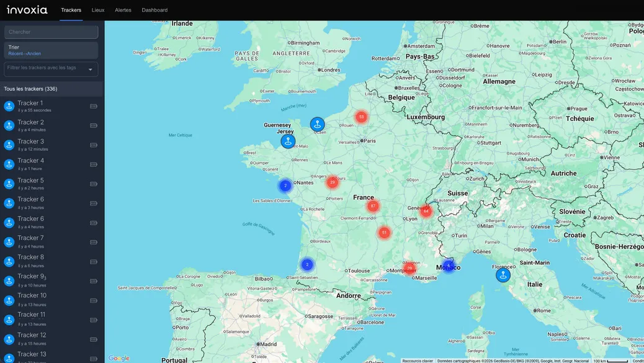Image resolution: width=644 pixels, height=363 pixels.
Task: Click the 'il y a 55 secondes' timestamp
Action: [35, 110]
